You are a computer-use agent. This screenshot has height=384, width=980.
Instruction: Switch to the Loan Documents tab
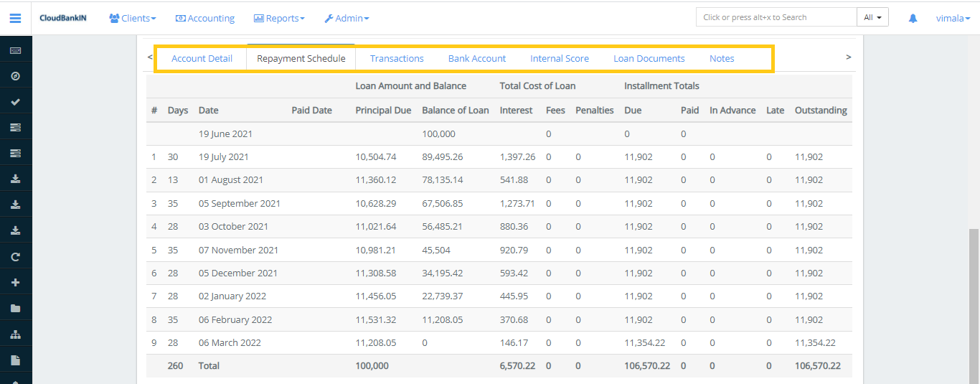(649, 59)
